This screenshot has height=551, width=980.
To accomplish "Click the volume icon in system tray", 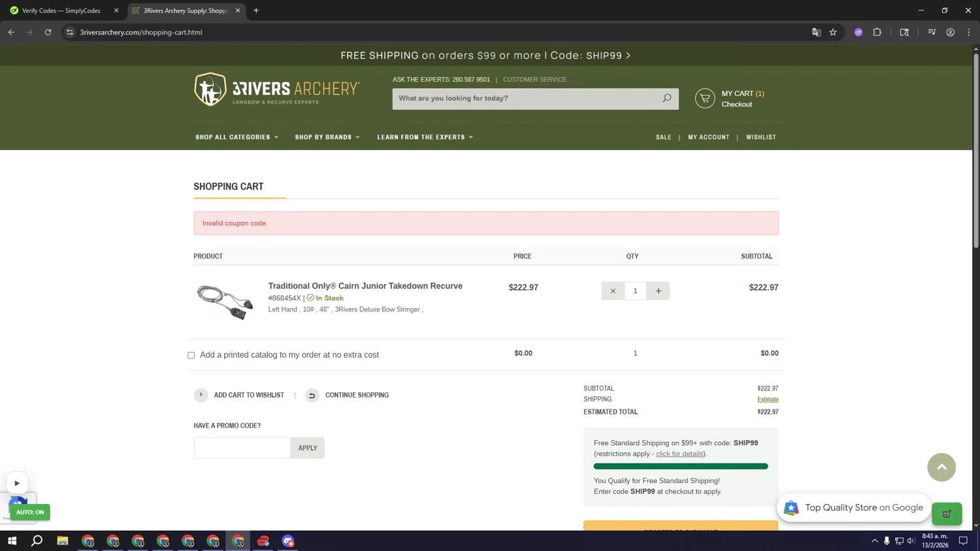I will tap(911, 541).
